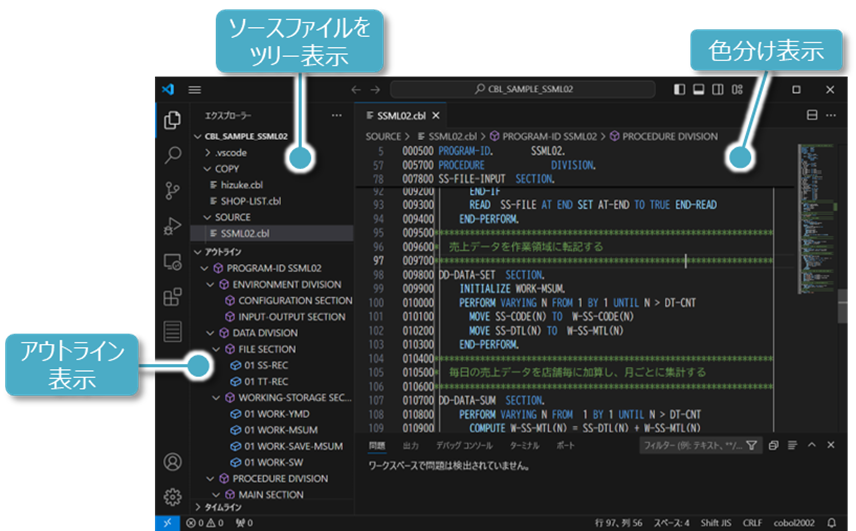Switch to the ターミナル panel tab
Screen dimensions: 856x531
click(524, 445)
